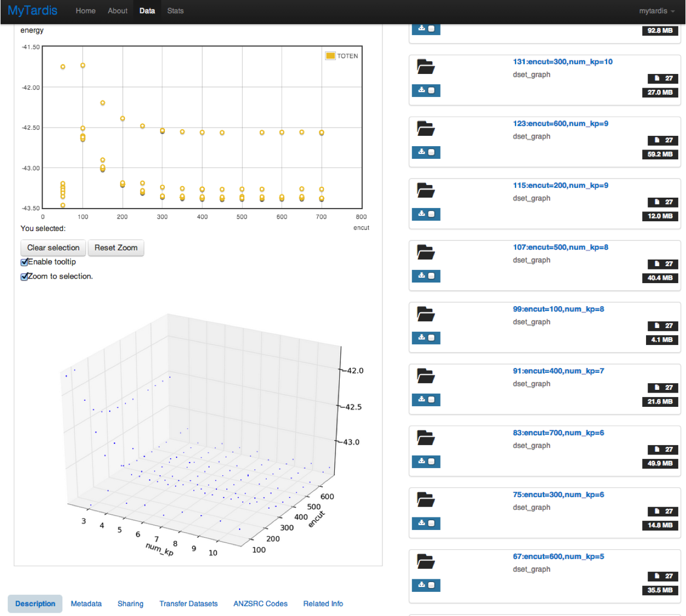This screenshot has height=616, width=686.
Task: Uncheck the Enable tooltip checkbox
Action: 24,262
